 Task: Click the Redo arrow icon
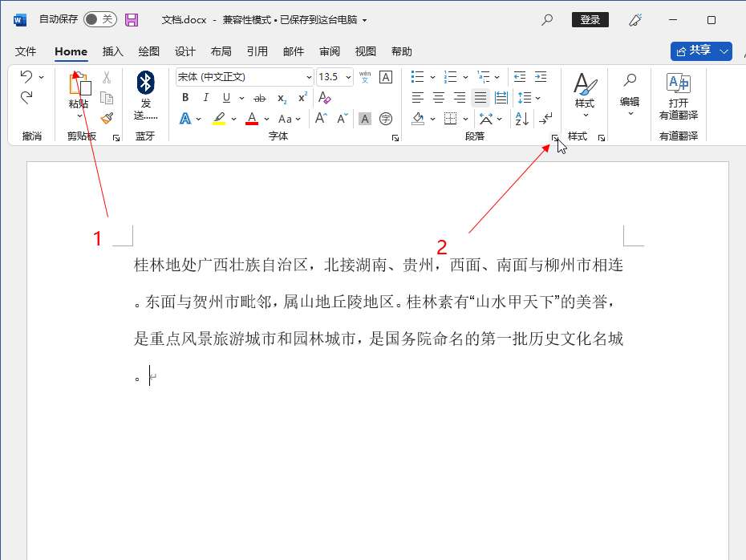[26, 98]
